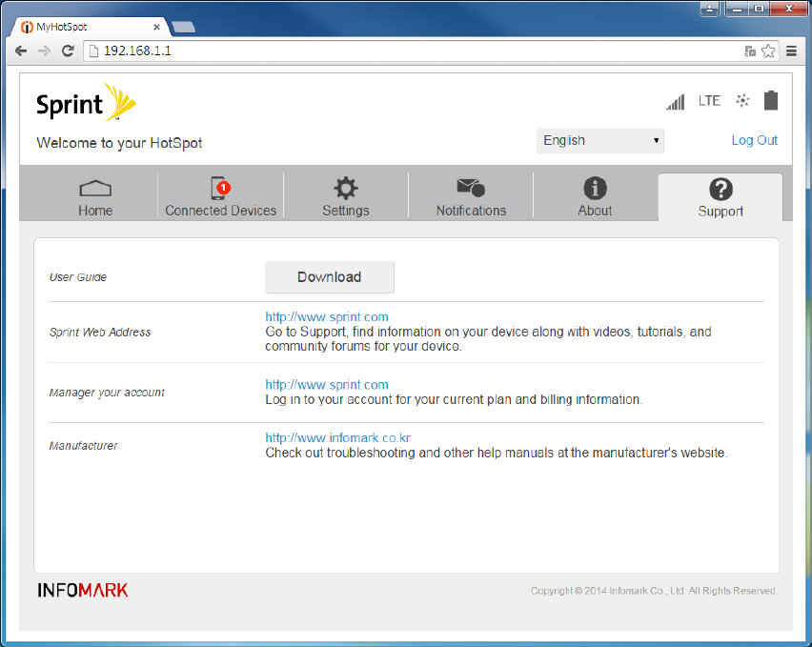
Task: Click the copyright 2014 Infomark text
Action: (x=654, y=591)
